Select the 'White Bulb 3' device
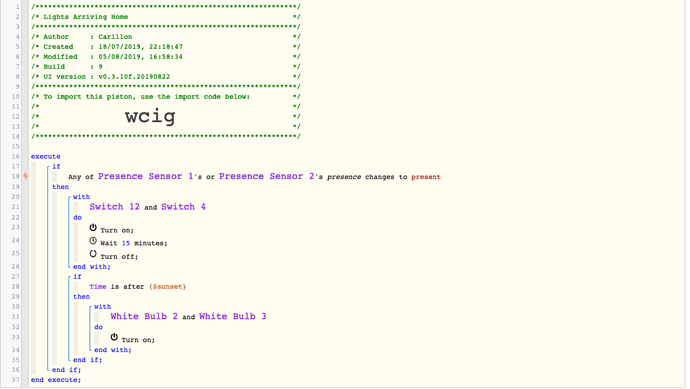The width and height of the screenshot is (690, 389). tap(233, 316)
